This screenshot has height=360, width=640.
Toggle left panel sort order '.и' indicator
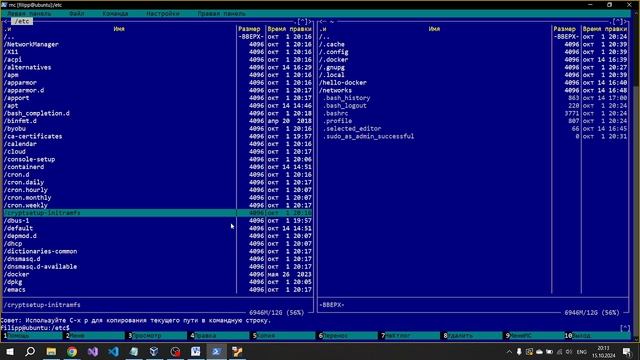pos(7,29)
